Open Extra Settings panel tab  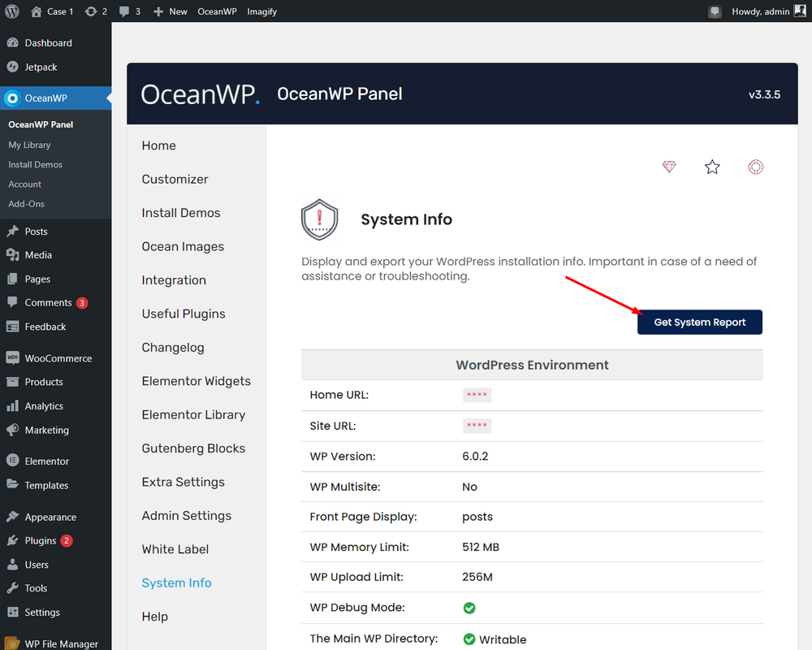pyautogui.click(x=184, y=482)
